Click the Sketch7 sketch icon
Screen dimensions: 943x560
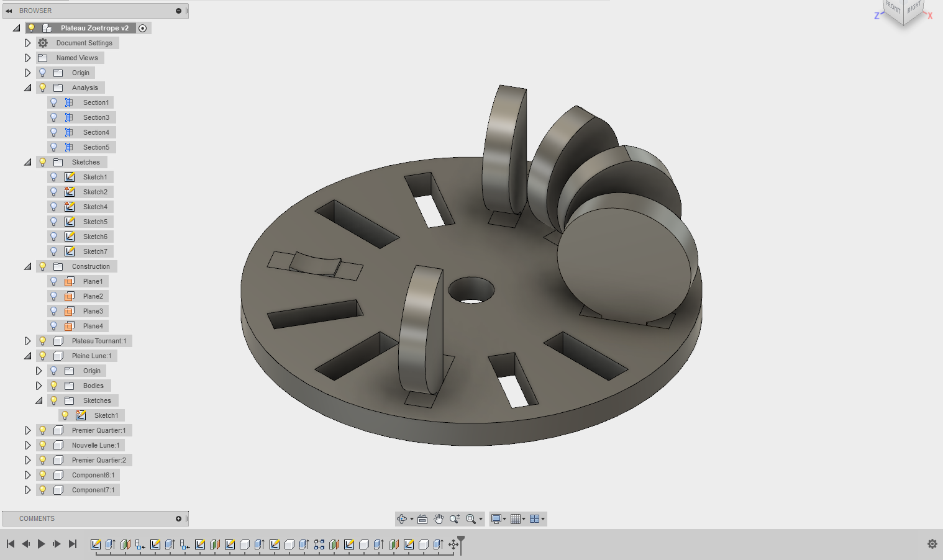70,251
